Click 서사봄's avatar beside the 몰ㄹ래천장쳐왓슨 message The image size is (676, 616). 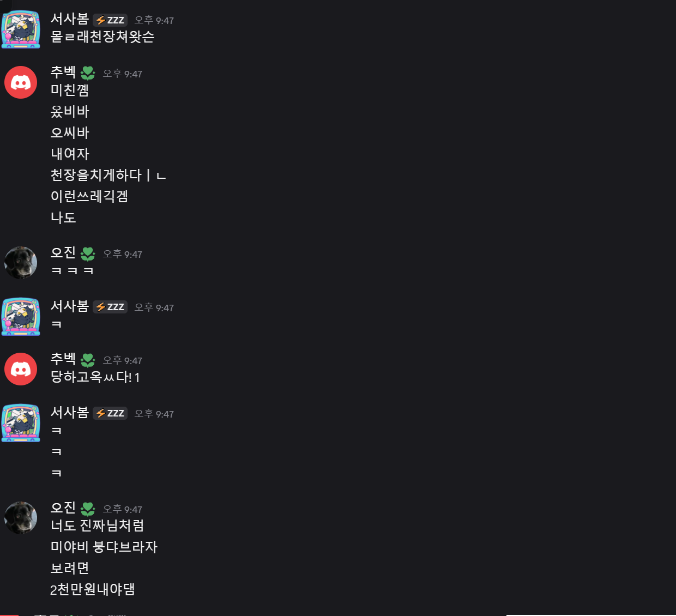coord(21,29)
